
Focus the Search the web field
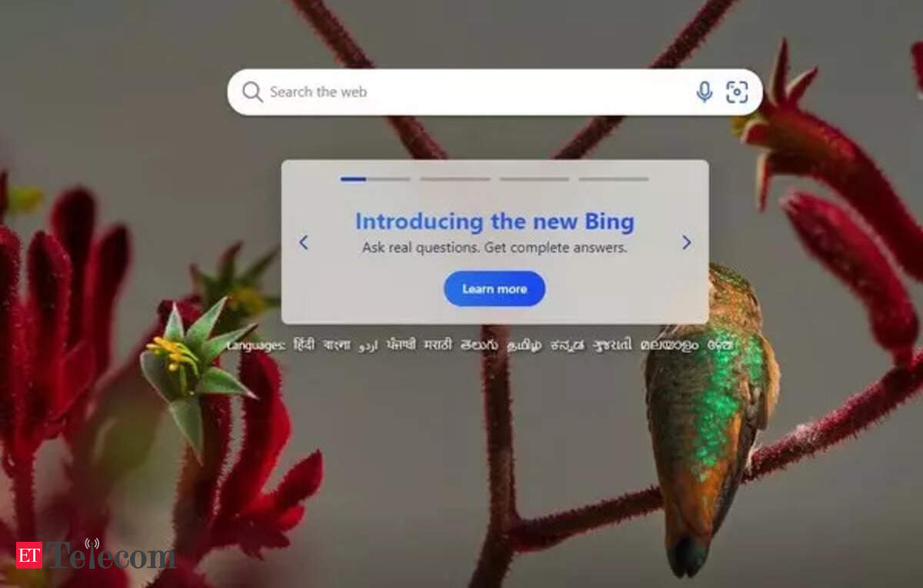coord(495,92)
